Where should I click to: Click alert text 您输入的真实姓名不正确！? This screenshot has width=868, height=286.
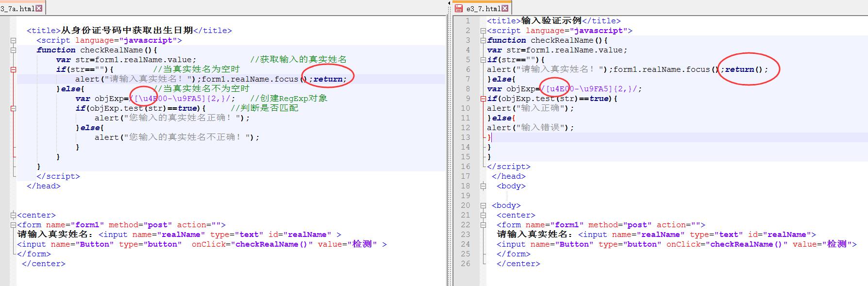(x=187, y=137)
